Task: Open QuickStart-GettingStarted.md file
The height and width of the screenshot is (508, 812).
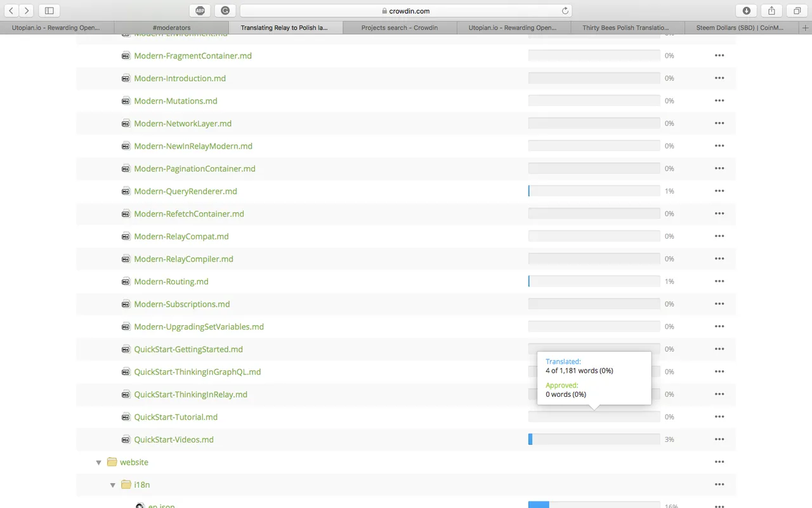Action: (x=188, y=349)
